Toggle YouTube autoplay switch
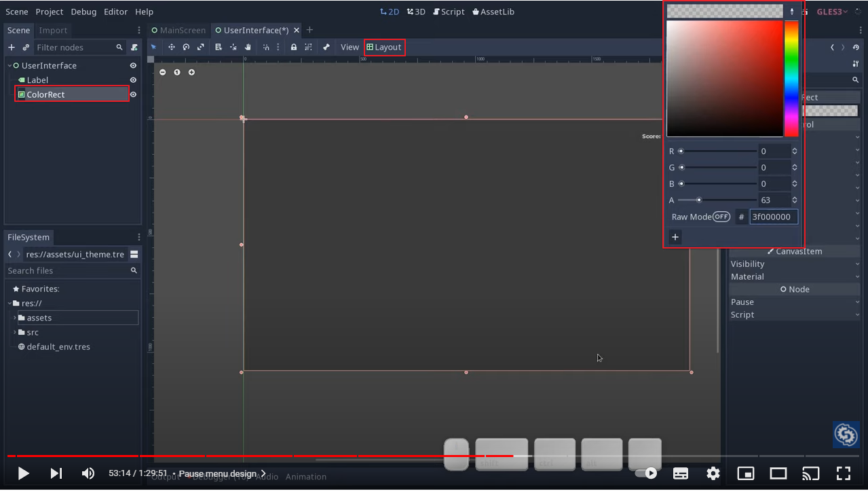Image resolution: width=868 pixels, height=491 pixels. pos(647,473)
